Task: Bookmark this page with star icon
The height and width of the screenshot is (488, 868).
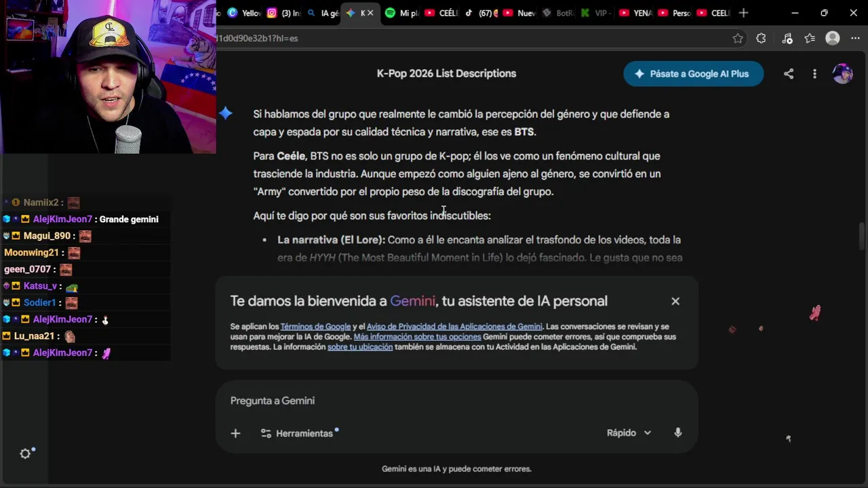Action: (738, 39)
